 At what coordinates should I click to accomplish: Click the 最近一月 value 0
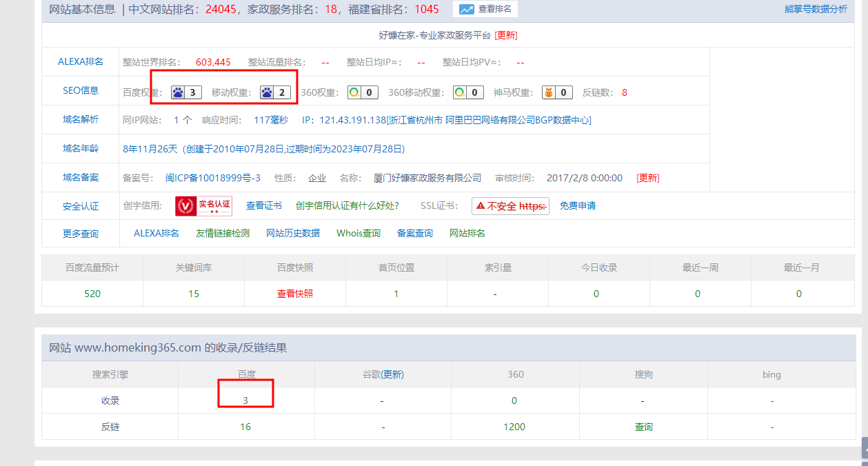799,294
